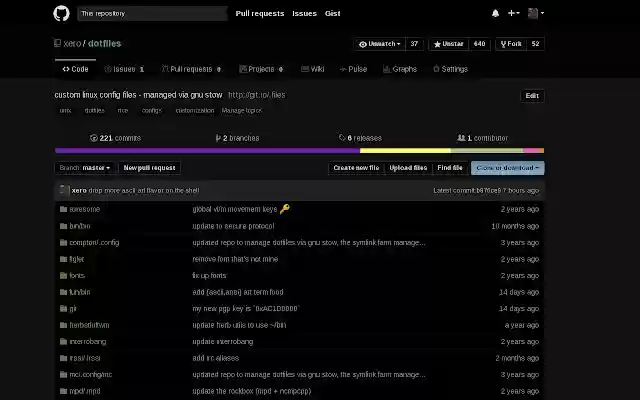Follow the http://git.io/.files link
Screen dimensions: 640x400
pyautogui.click(x=257, y=95)
